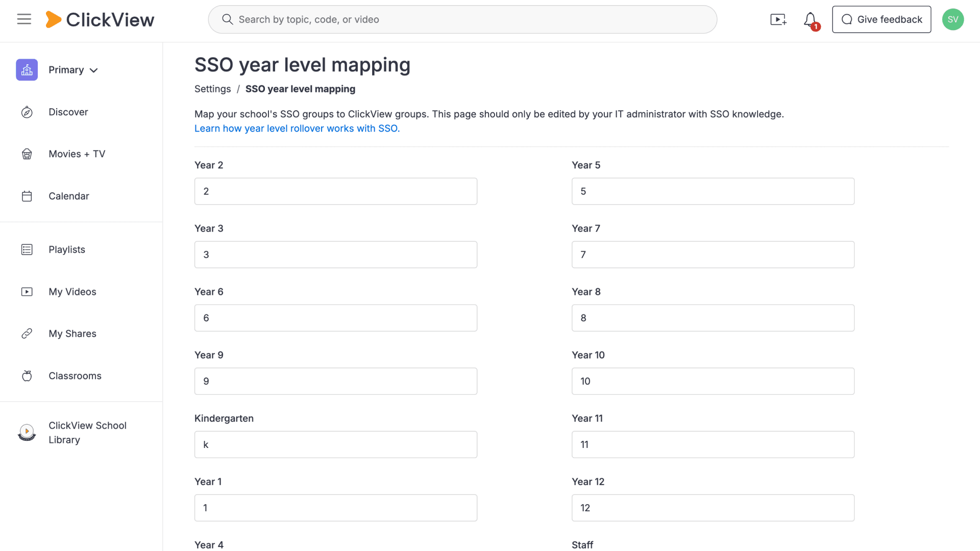Click the Year 3 mapping field
The height and width of the screenshot is (551, 980).
(x=336, y=255)
